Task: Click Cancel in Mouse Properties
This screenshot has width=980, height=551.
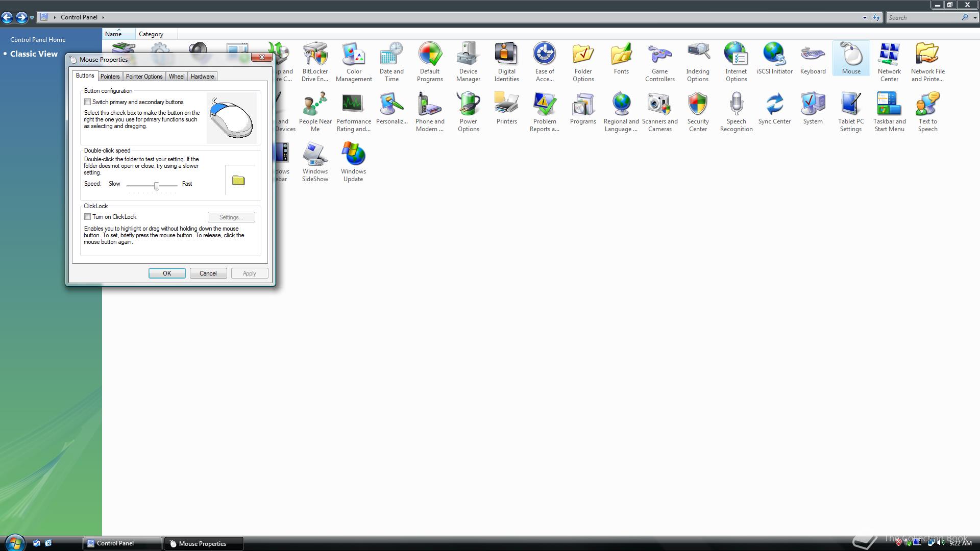Action: click(208, 273)
